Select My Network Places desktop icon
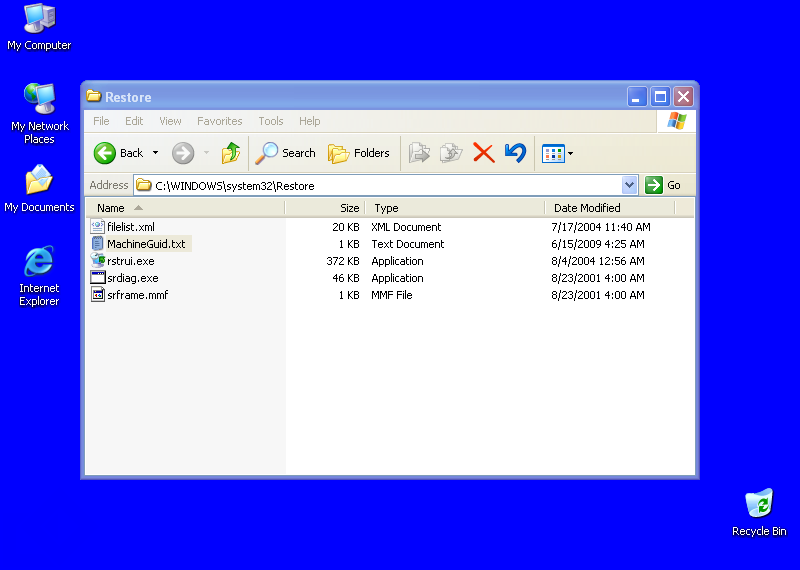800x570 pixels. point(39,98)
